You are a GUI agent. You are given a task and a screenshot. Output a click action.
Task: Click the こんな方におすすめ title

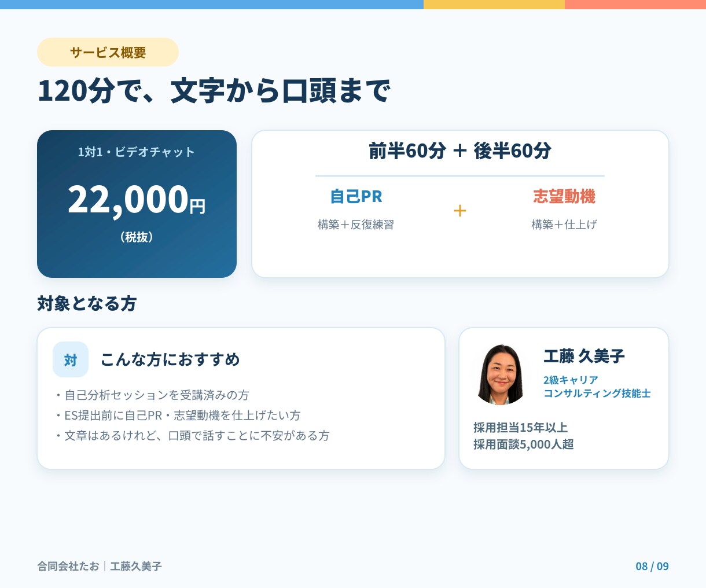pyautogui.click(x=170, y=359)
